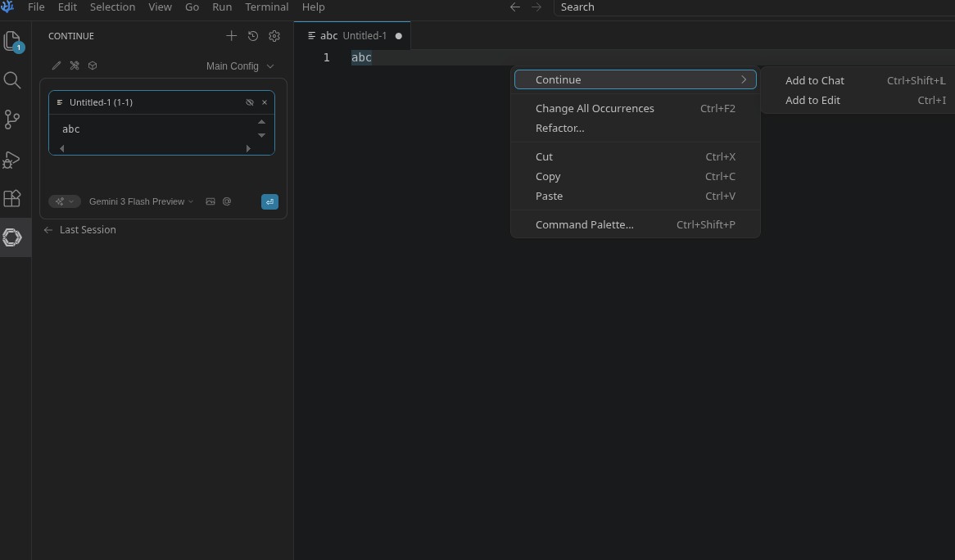Remove the Untitled-1 (1-1) context item
The image size is (955, 560).
265,102
